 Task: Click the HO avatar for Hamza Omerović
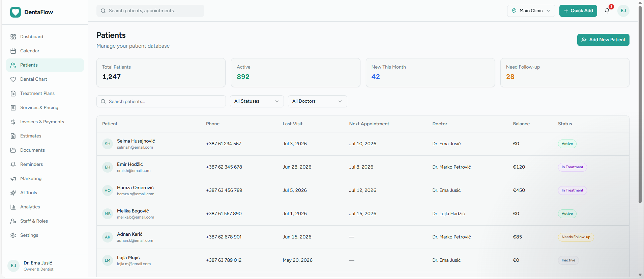click(108, 191)
